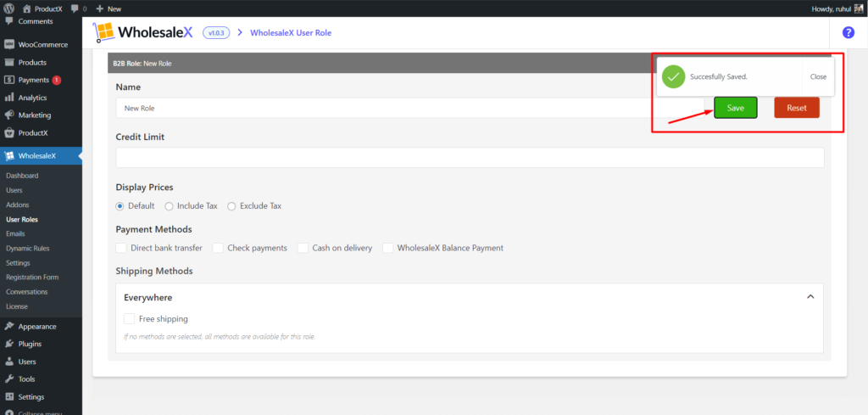This screenshot has width=868, height=415.
Task: Select the Include Tax radio button
Action: click(169, 205)
